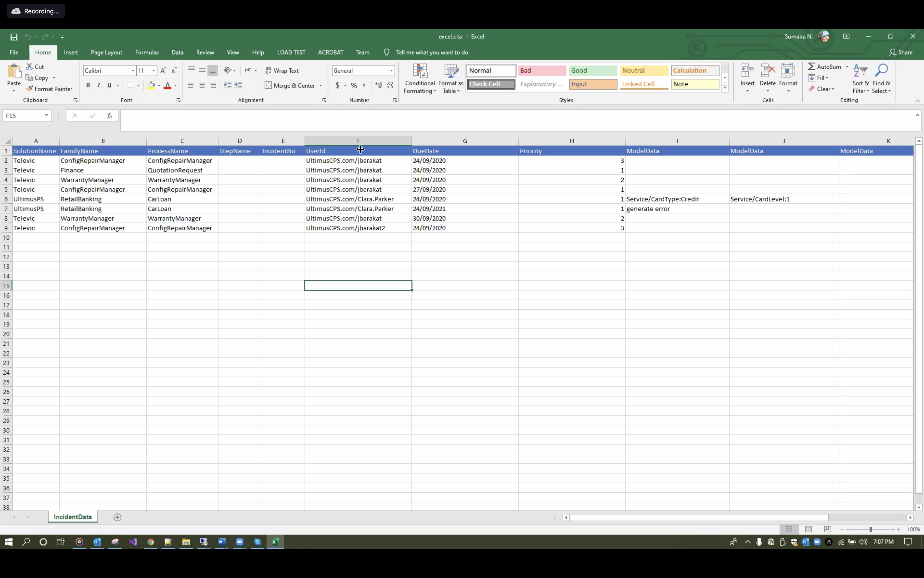924x578 pixels.
Task: Click the Cut scissors command
Action: pyautogui.click(x=35, y=67)
